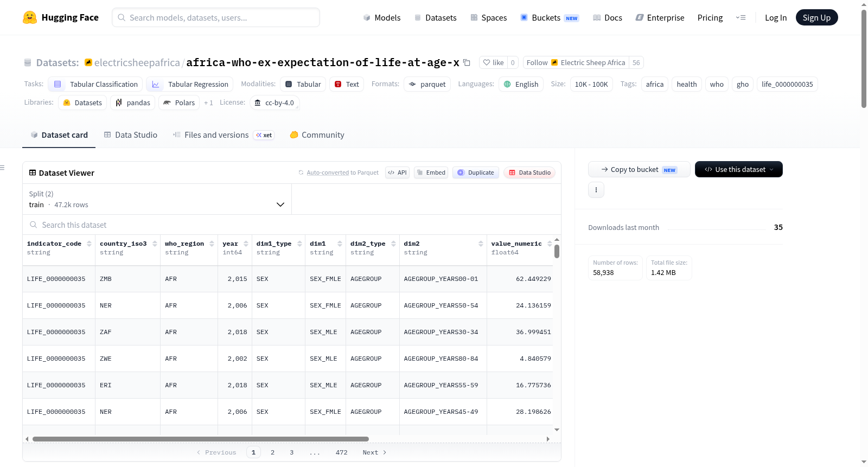Image resolution: width=868 pixels, height=467 pixels.
Task: Open the Community tab
Action: (x=317, y=135)
